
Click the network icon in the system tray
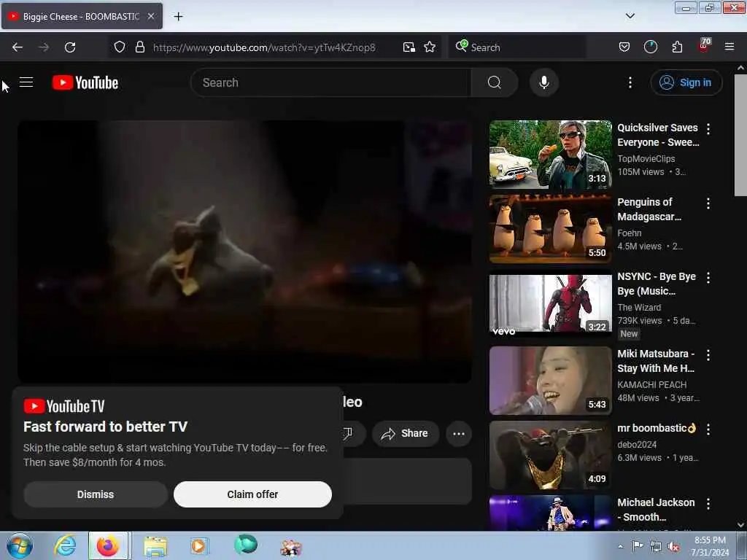[x=656, y=547]
